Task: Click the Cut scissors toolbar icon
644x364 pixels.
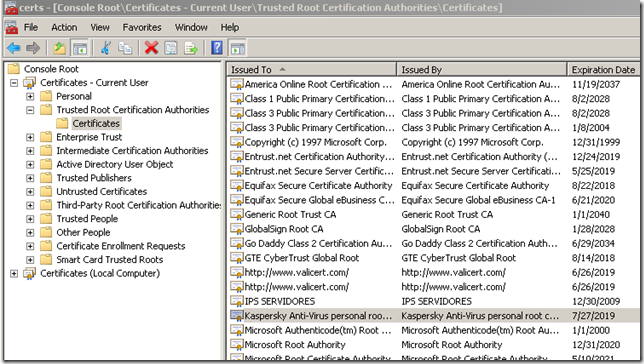Action: pyautogui.click(x=106, y=48)
